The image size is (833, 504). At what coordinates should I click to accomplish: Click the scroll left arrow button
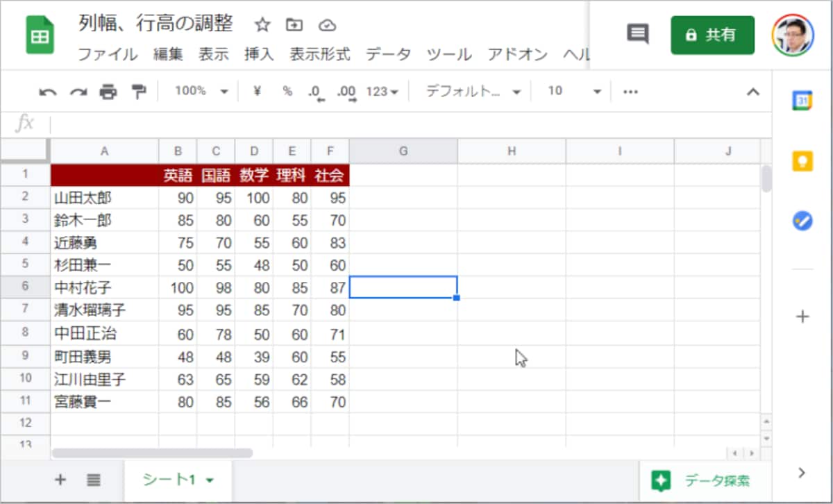(x=734, y=453)
